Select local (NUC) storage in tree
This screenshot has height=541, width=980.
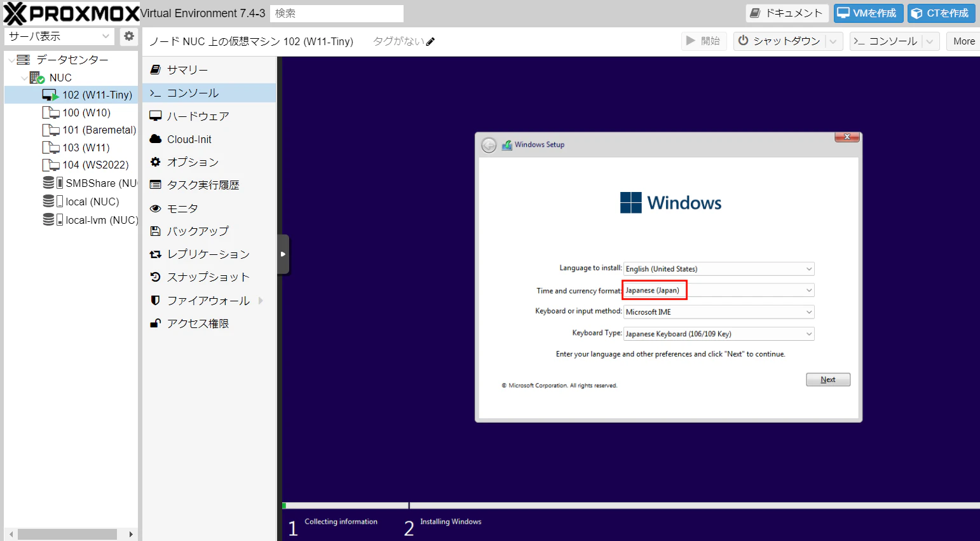click(x=71, y=202)
